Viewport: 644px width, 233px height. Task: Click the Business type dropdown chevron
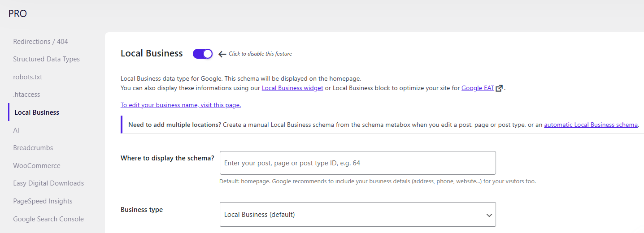[x=489, y=215]
